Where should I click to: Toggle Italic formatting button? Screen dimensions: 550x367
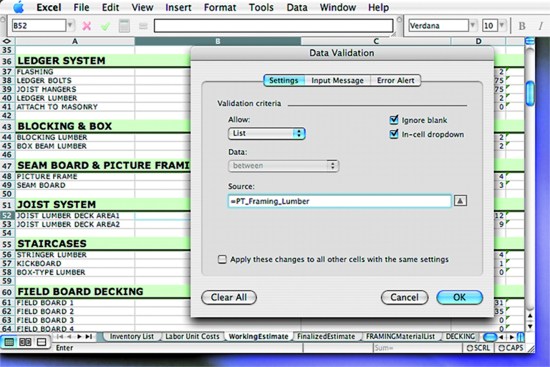540,26
